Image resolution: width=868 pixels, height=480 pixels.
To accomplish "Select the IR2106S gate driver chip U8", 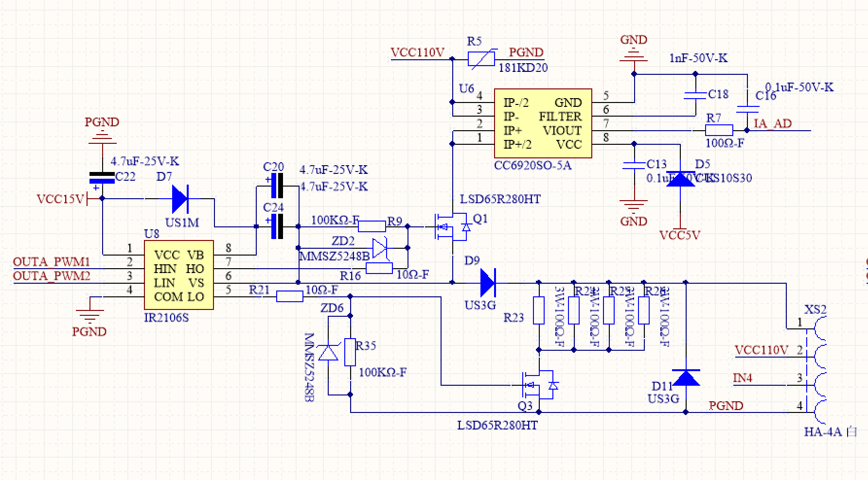I will tap(179, 275).
